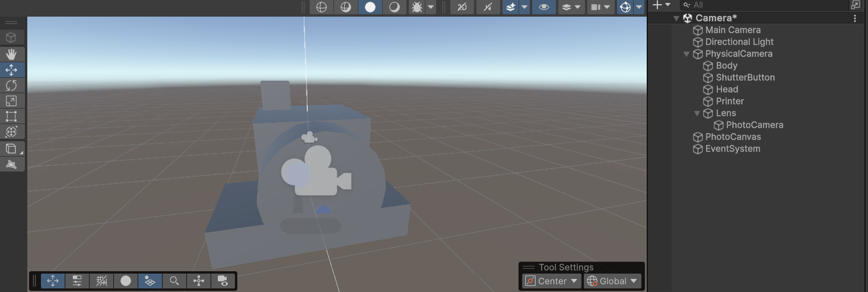Viewport: 868px width, 292px height.
Task: Click the Tool Settings overlay header
Action: pyautogui.click(x=581, y=267)
